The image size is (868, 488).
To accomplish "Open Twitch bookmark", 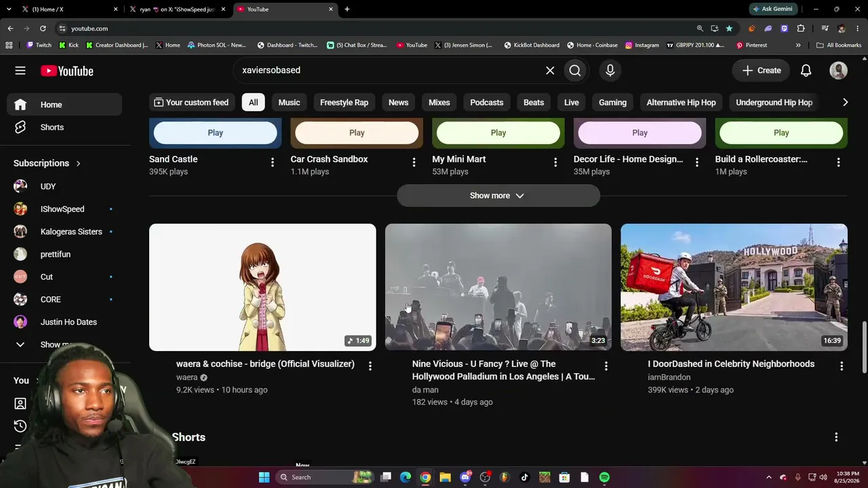I will 39,45.
